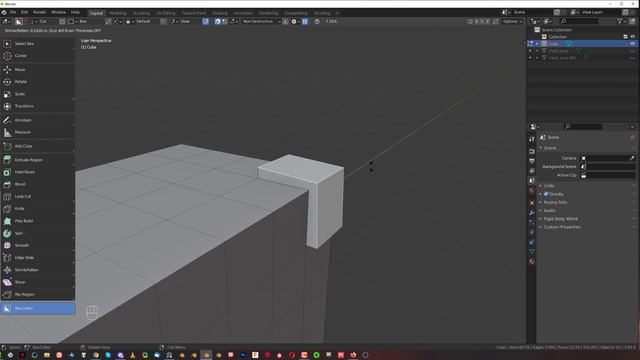Image resolution: width=640 pixels, height=360 pixels.
Task: Toggle visibility eye of Collection
Action: point(632,37)
